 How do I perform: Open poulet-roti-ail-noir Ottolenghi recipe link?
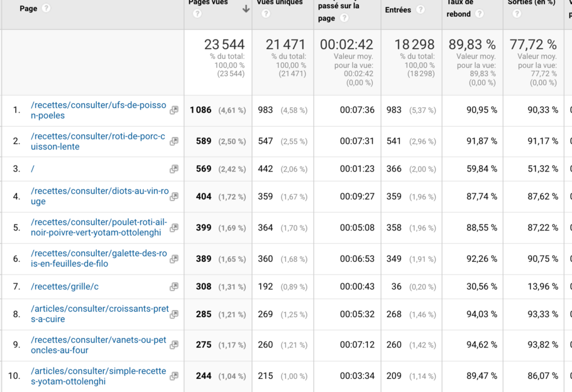99,227
